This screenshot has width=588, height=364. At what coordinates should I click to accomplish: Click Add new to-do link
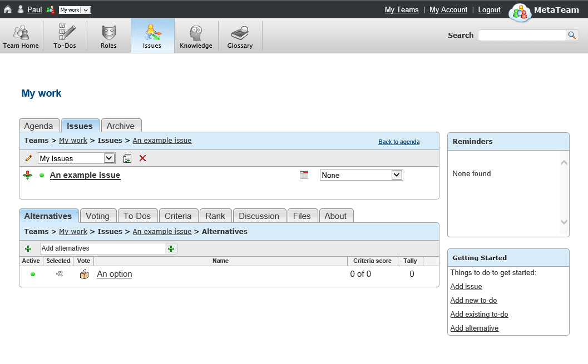pos(473,300)
